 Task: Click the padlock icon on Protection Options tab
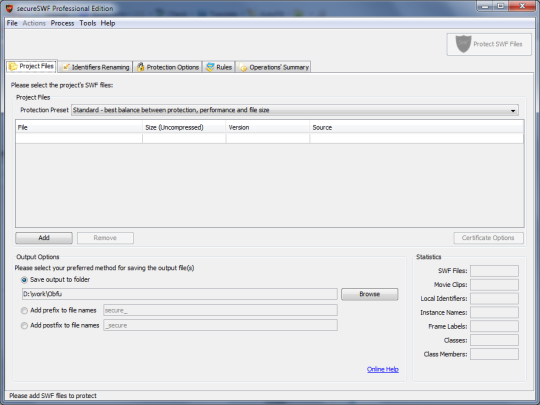(x=141, y=67)
